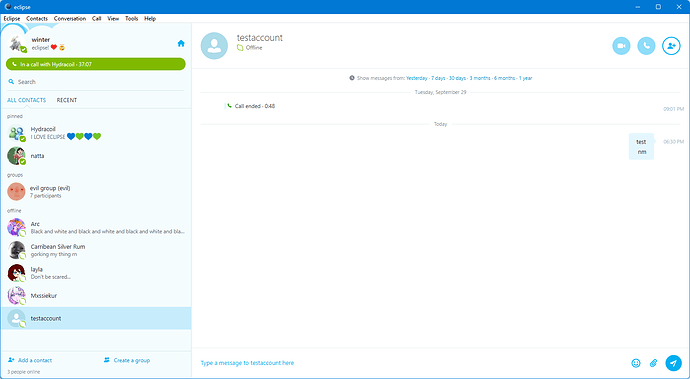Open winter's profile avatar
Screen dimensions: 690x379
coord(17,44)
